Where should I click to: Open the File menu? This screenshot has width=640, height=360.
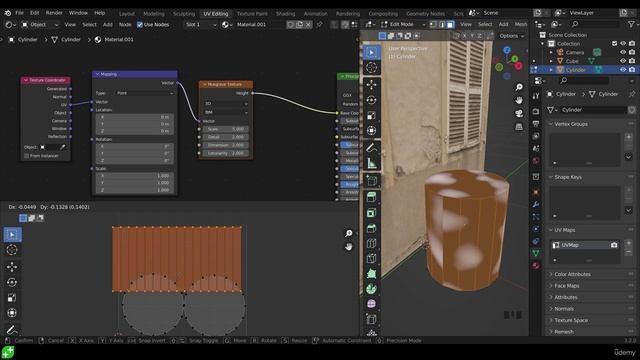click(20, 13)
